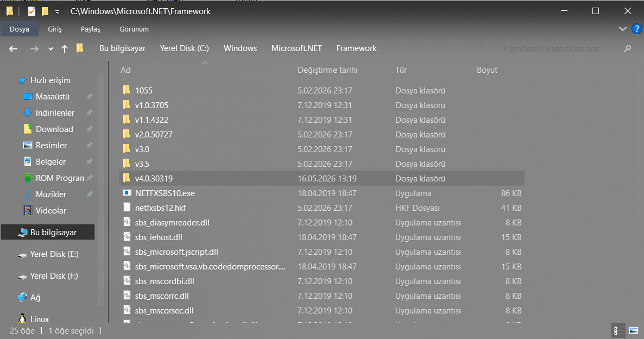Click the New folder quick access icon
644x339 pixels.
tap(45, 11)
